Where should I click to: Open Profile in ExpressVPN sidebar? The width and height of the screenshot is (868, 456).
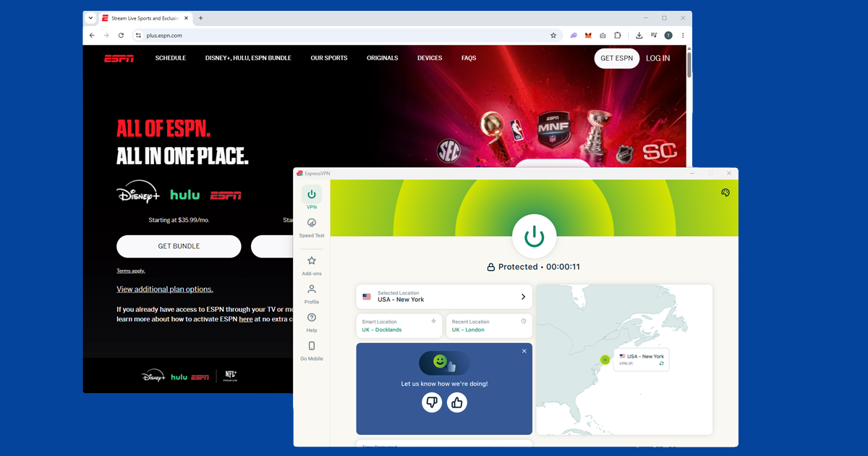pos(312,294)
